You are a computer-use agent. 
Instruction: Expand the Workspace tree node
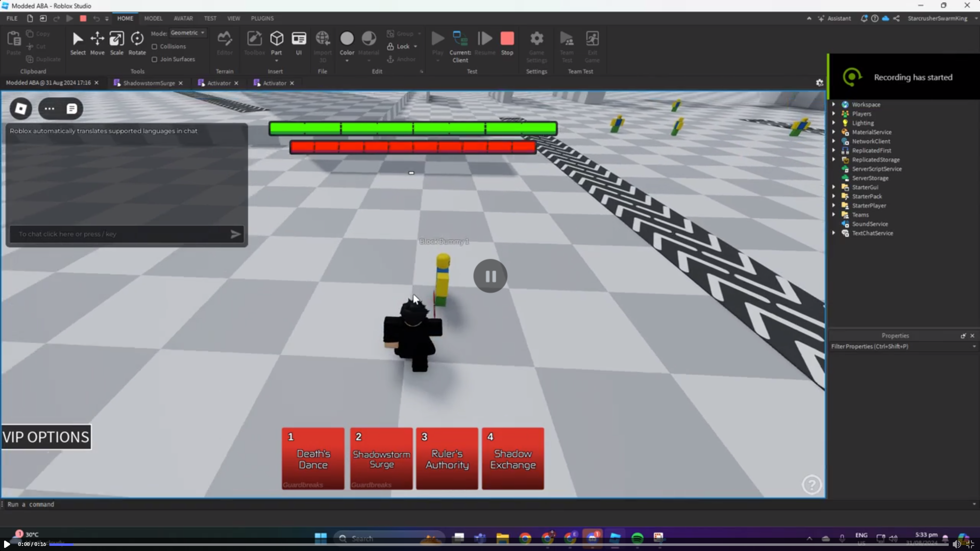point(834,105)
